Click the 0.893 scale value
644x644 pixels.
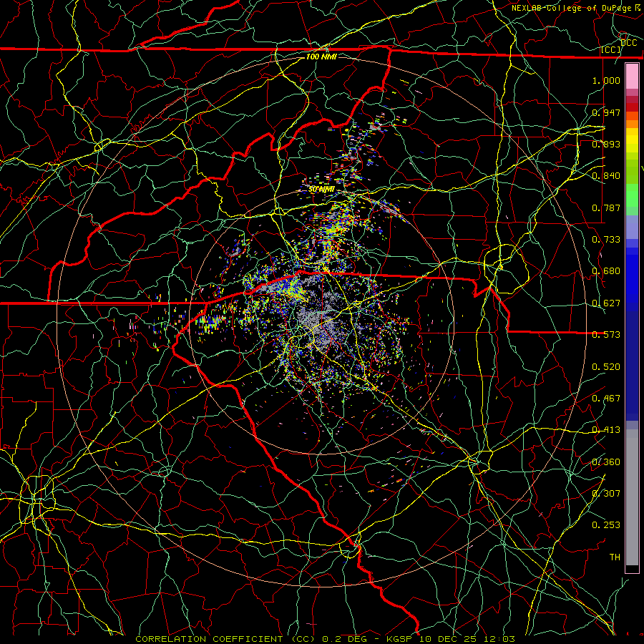coord(606,144)
